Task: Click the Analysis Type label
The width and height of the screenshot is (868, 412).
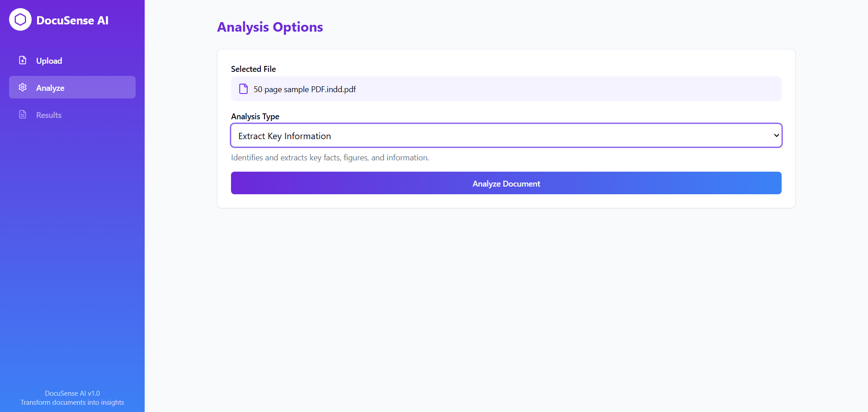Action: point(255,117)
